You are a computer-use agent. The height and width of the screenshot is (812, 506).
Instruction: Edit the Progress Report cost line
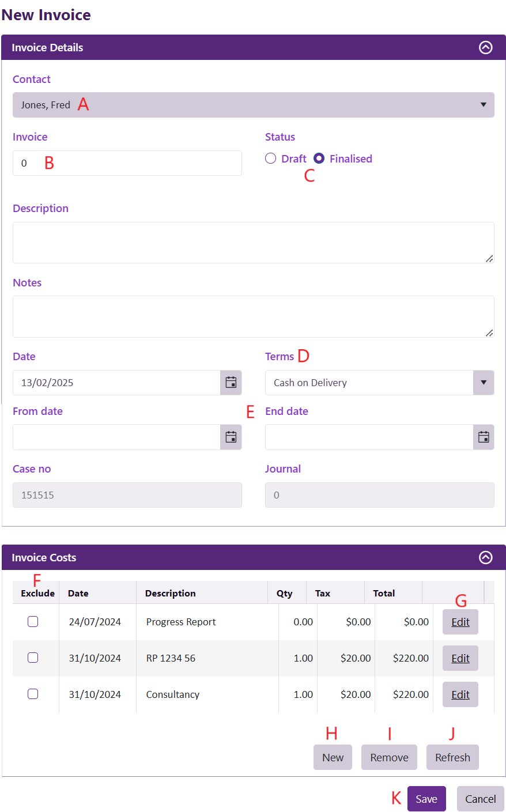click(460, 622)
